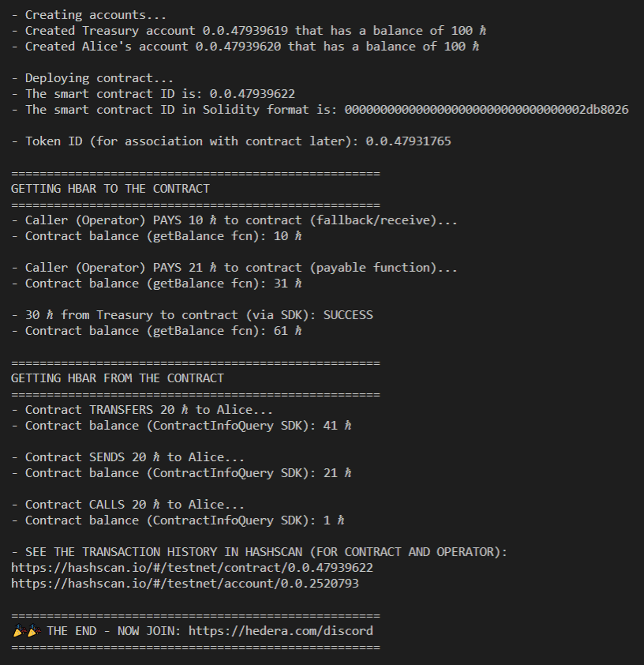The image size is (644, 665).
Task: Click the SUCCESS status text
Action: [x=348, y=315]
